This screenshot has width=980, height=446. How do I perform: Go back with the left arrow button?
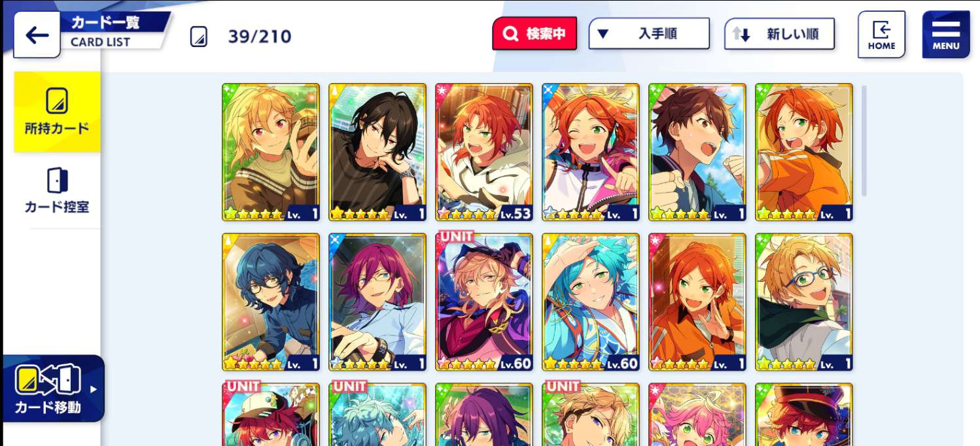[37, 35]
